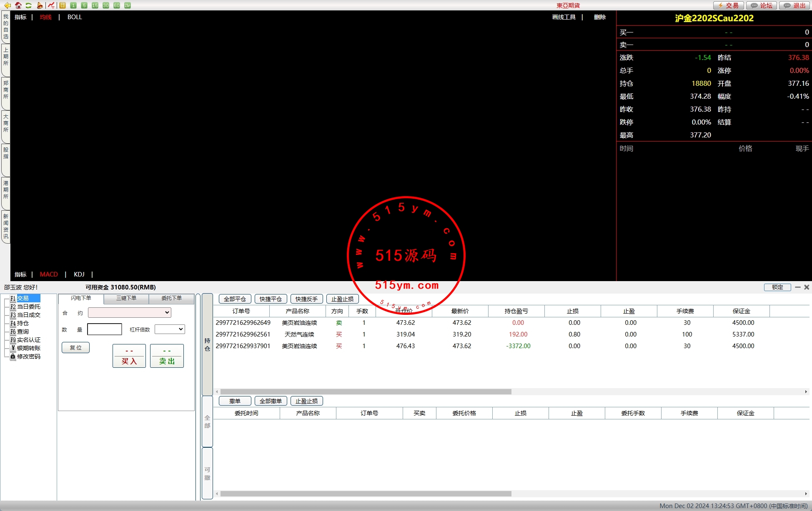Toggle the BOLL indicator

[75, 17]
